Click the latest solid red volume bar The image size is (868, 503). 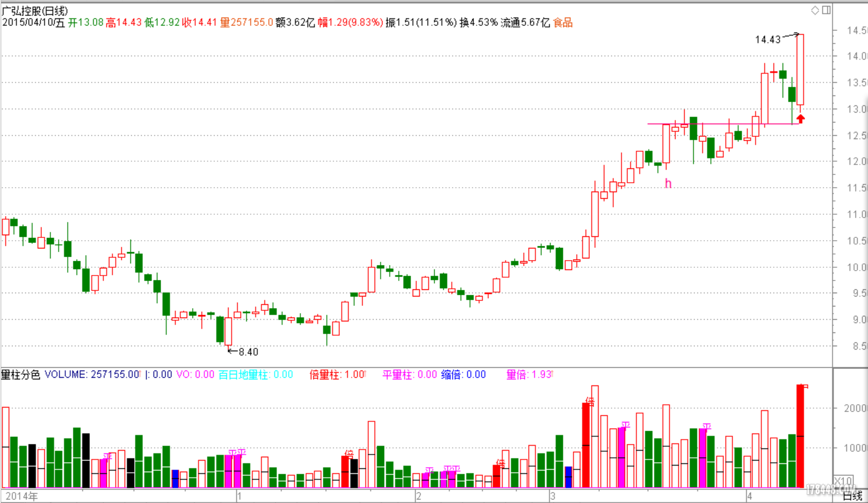(800, 436)
